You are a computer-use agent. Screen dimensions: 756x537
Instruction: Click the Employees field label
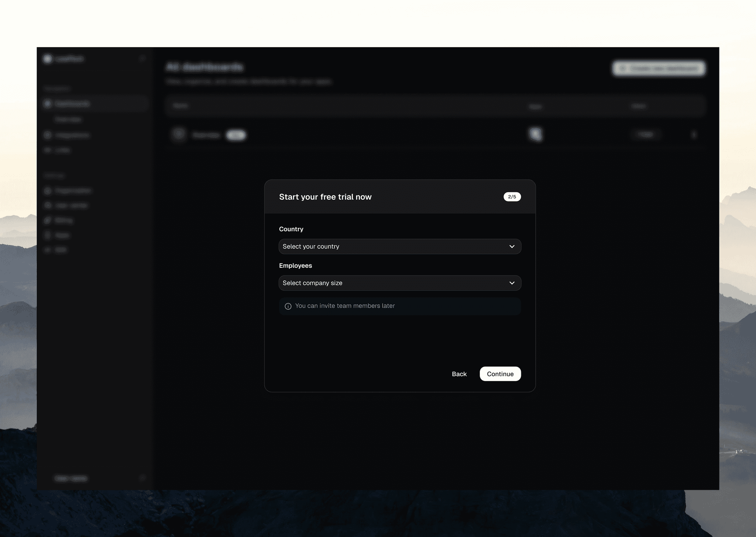click(295, 266)
